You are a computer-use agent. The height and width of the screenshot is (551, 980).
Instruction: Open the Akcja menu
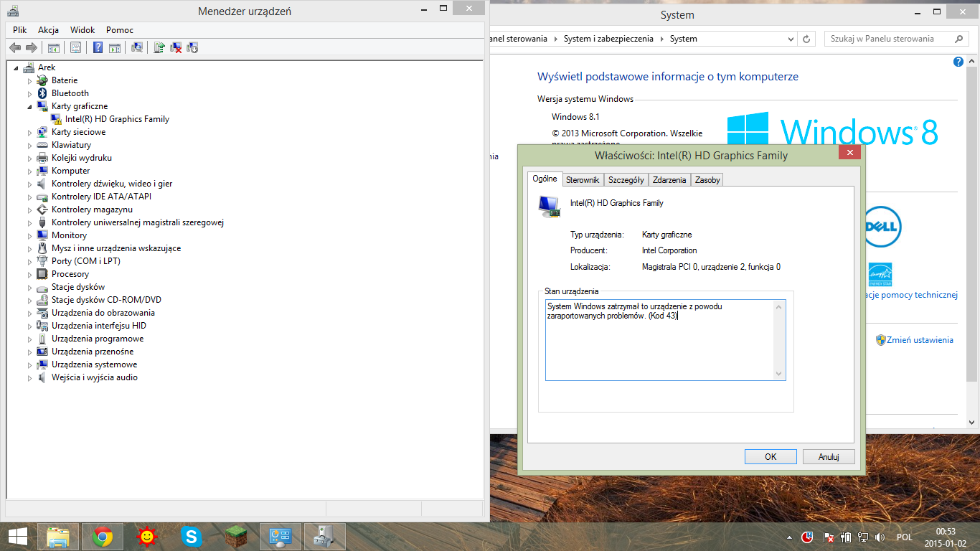(x=49, y=30)
